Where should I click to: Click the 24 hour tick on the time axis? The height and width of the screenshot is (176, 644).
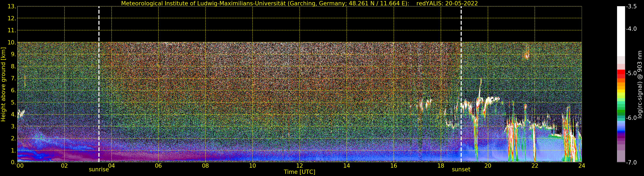tap(582, 166)
